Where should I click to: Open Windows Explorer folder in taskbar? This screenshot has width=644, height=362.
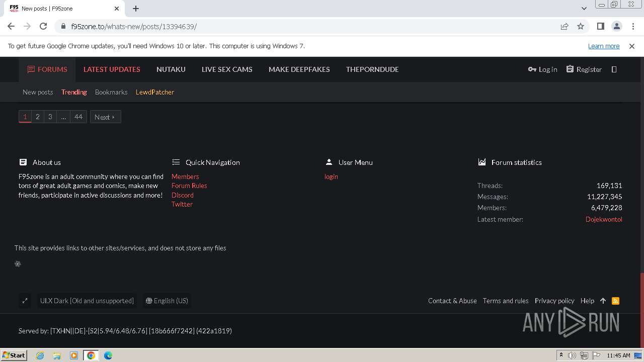tap(57, 355)
